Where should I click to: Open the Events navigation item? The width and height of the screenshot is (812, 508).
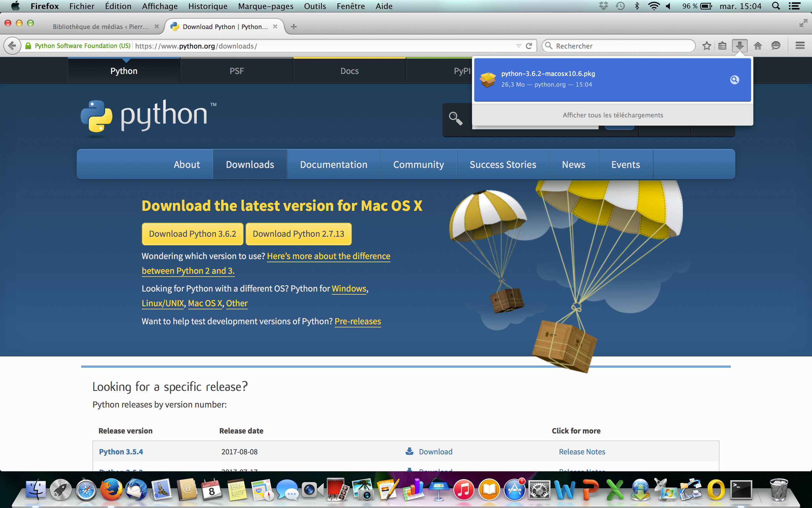pyautogui.click(x=625, y=164)
